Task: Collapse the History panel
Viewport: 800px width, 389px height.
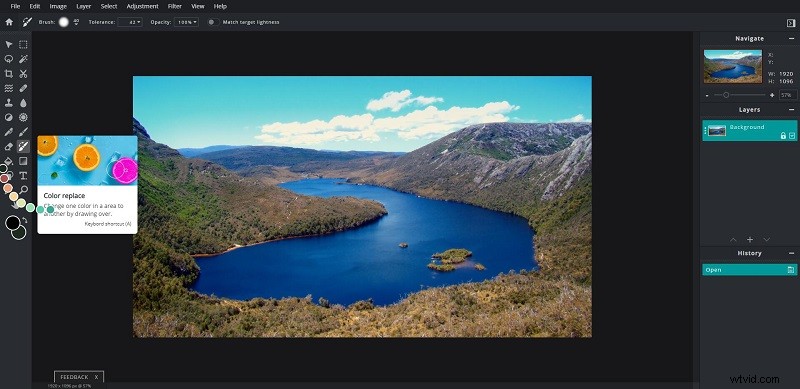Action: [792, 253]
